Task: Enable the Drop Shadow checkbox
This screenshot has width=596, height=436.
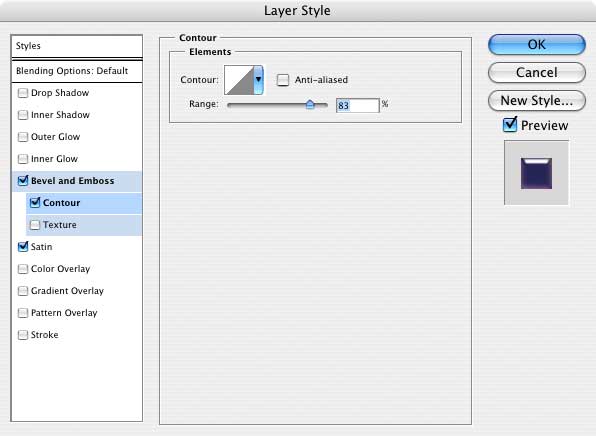Action: coord(23,93)
